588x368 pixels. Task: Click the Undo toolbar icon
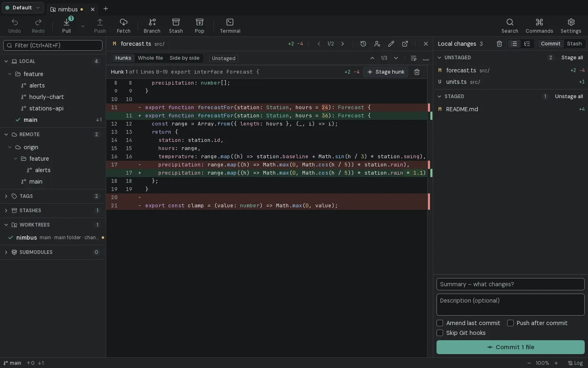pyautogui.click(x=14, y=25)
